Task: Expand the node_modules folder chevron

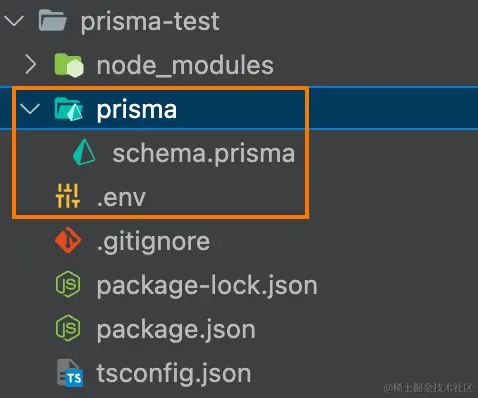Action: (x=31, y=65)
